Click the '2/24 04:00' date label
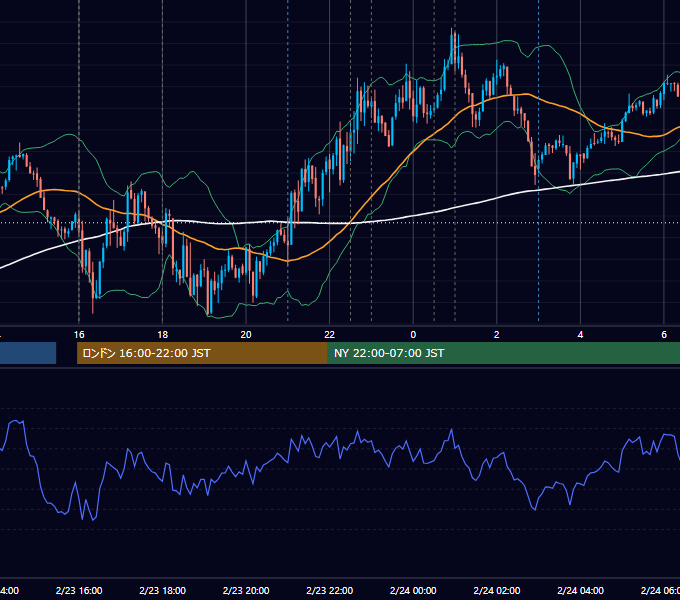680x600 pixels. (x=580, y=590)
